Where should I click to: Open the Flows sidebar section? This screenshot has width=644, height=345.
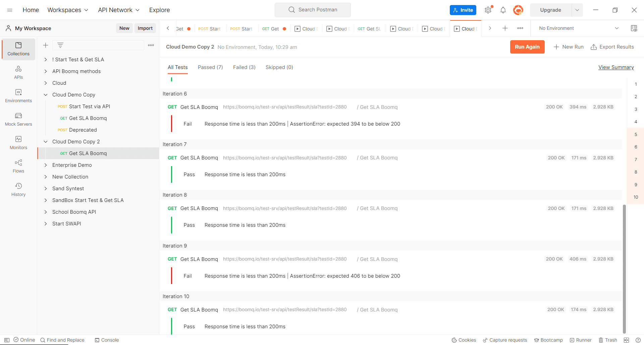[18, 166]
